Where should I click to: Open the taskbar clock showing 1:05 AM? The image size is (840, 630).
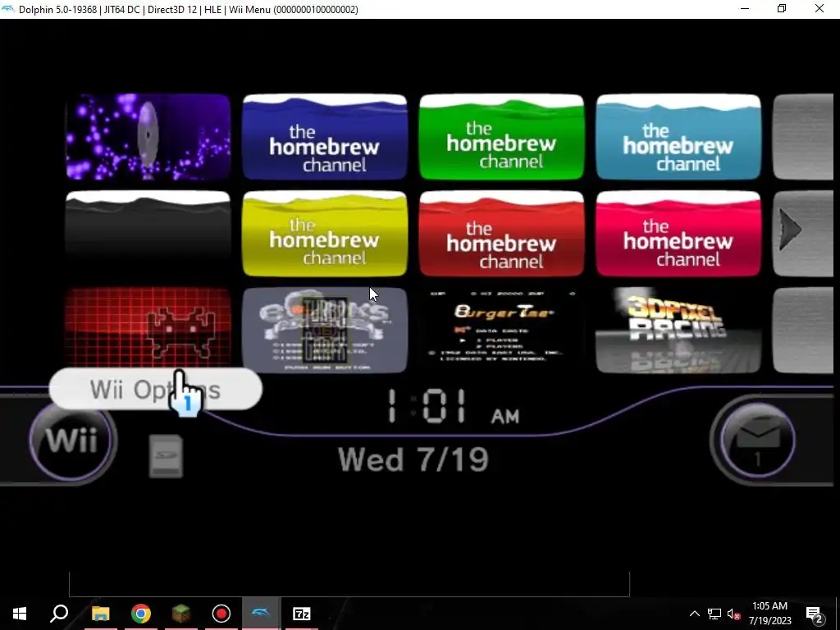[x=769, y=614]
